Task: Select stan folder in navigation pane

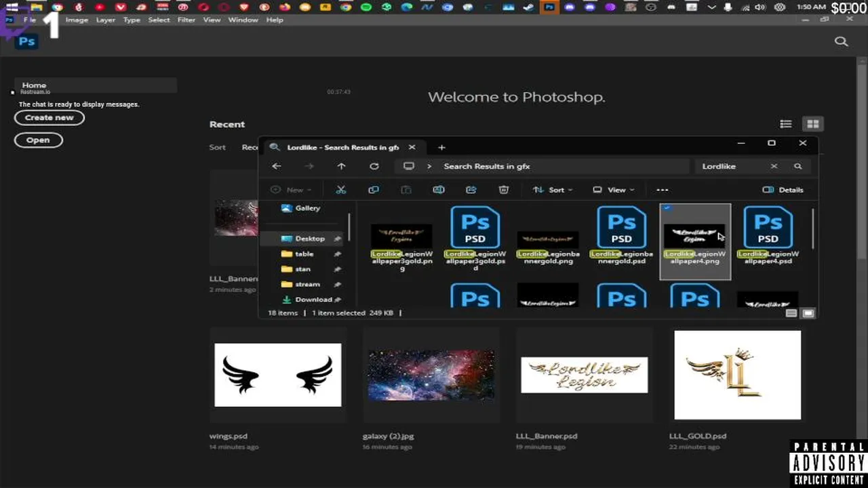Action: tap(302, 269)
